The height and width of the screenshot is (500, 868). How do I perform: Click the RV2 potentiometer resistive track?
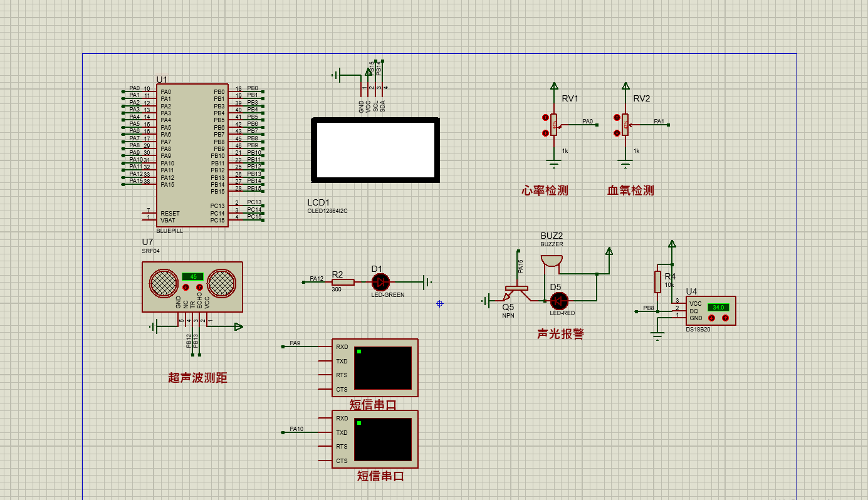[625, 125]
